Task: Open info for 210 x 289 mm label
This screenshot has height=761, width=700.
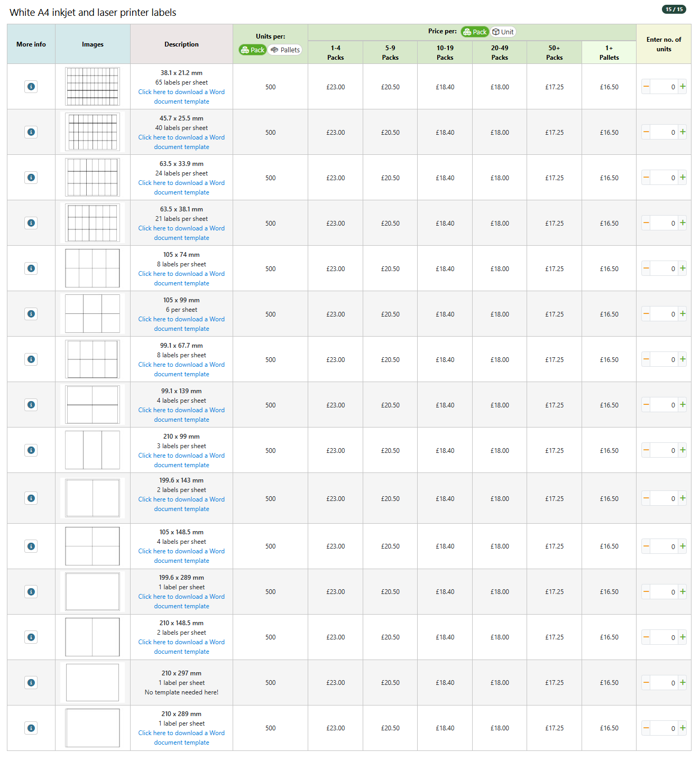Action: pyautogui.click(x=31, y=728)
